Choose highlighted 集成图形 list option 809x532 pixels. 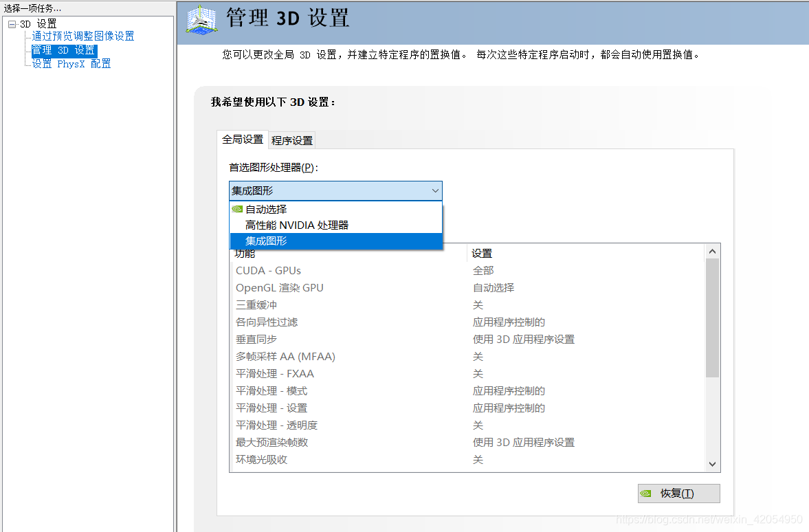click(x=336, y=241)
